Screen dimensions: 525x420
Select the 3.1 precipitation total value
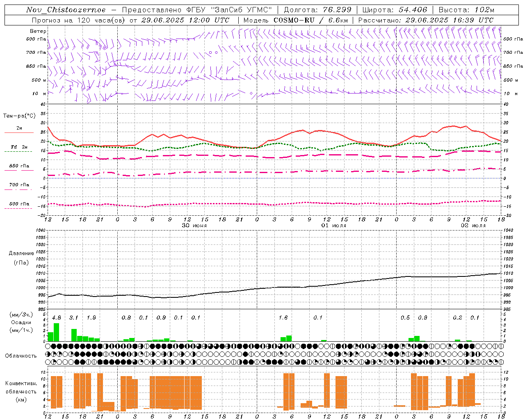pyautogui.click(x=73, y=317)
